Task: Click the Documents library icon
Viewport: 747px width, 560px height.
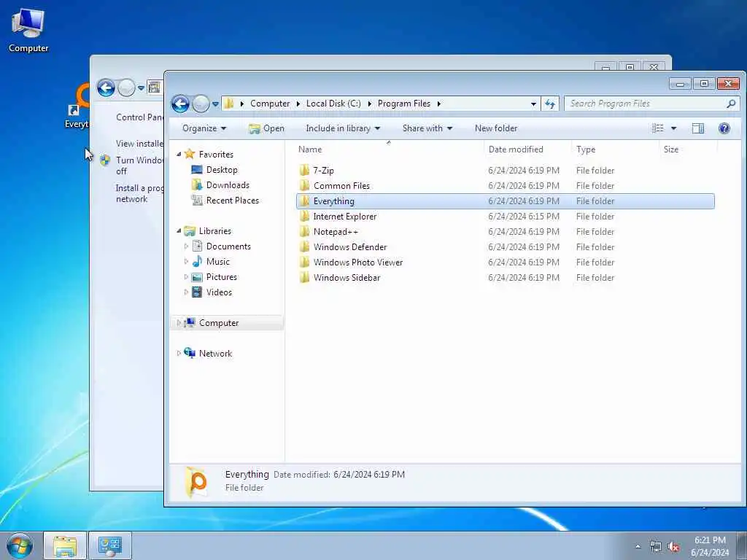Action: coord(197,246)
